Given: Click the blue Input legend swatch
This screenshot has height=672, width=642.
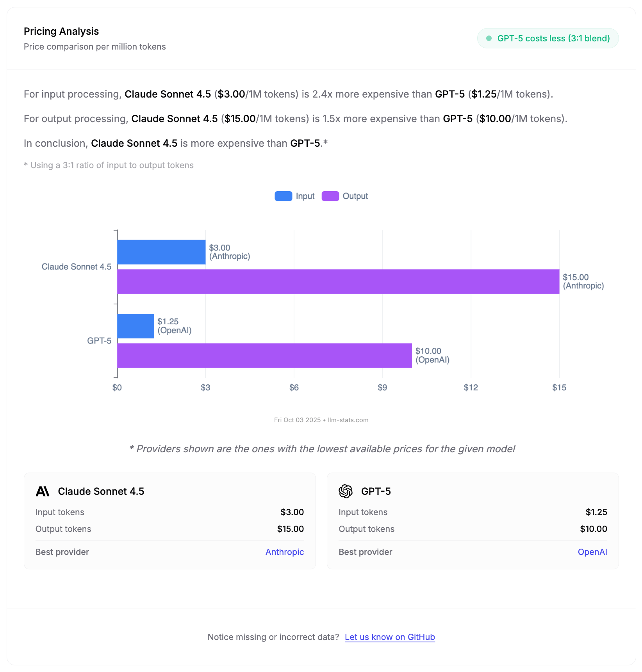Looking at the screenshot, I should tap(284, 196).
